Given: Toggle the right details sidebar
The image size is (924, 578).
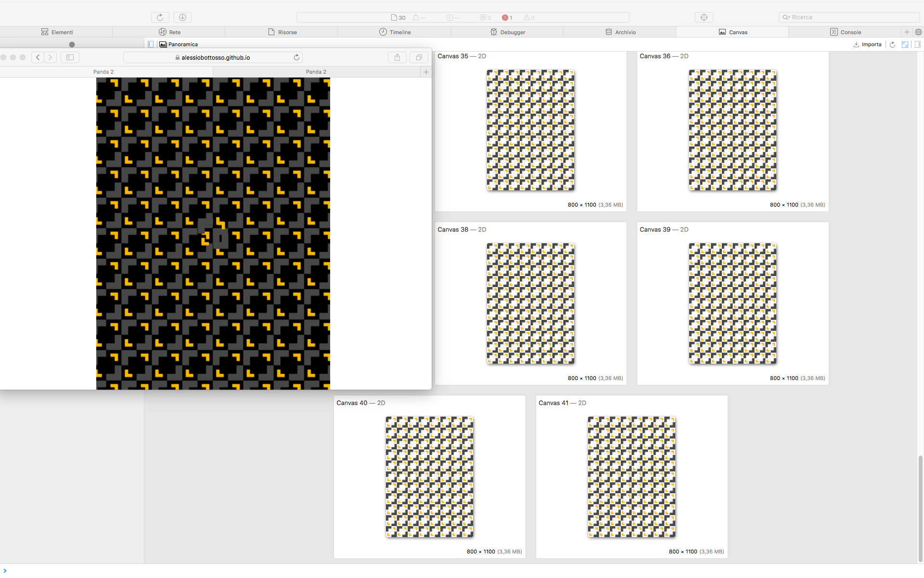Looking at the screenshot, I should pos(917,44).
